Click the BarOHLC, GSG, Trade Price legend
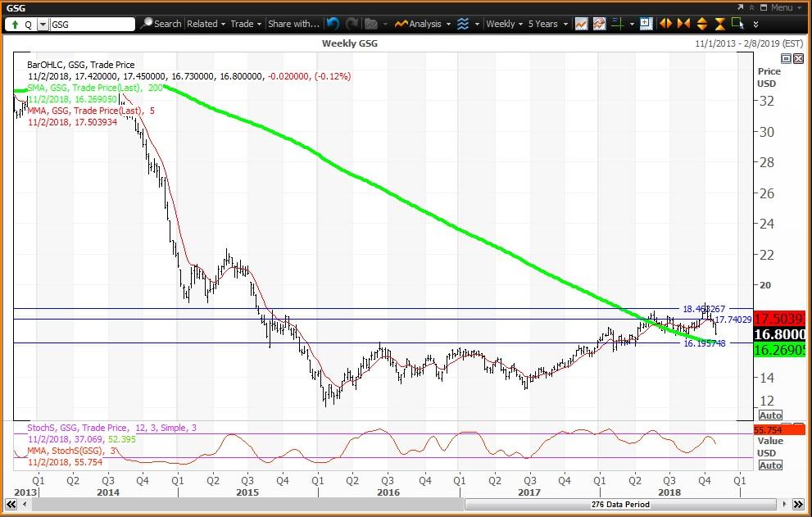This screenshot has width=812, height=517. (81, 65)
